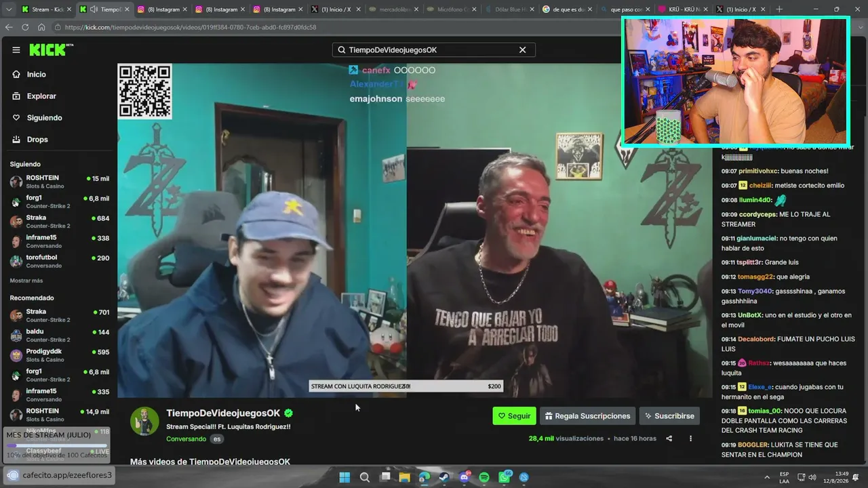Viewport: 868px width, 488px height.
Task: Open the Windows Start menu
Action: (344, 477)
